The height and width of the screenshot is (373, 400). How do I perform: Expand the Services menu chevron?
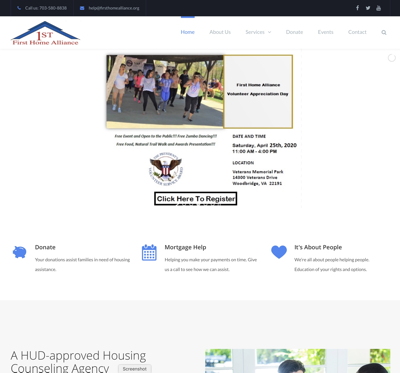click(x=269, y=32)
